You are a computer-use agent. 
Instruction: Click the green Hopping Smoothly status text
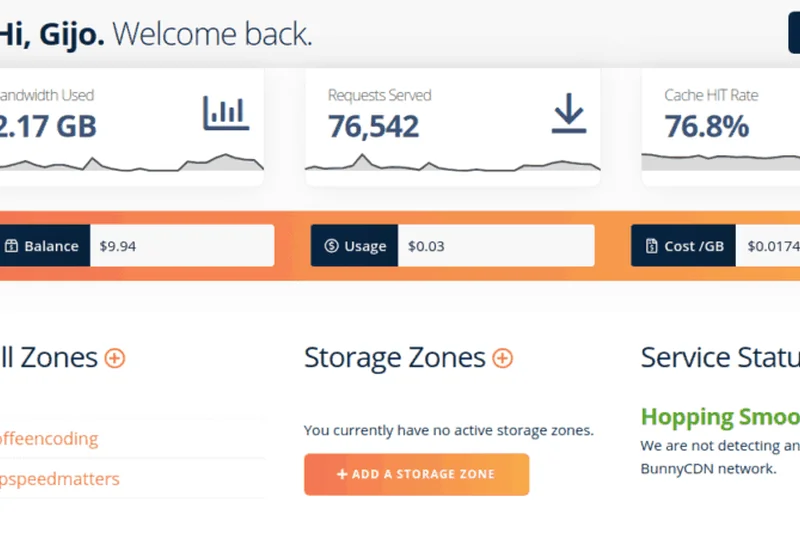click(720, 417)
